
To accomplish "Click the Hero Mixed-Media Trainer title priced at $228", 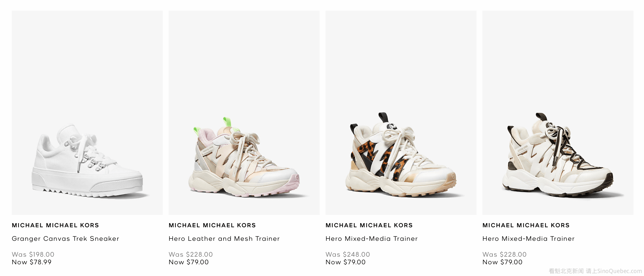I will 528,239.
